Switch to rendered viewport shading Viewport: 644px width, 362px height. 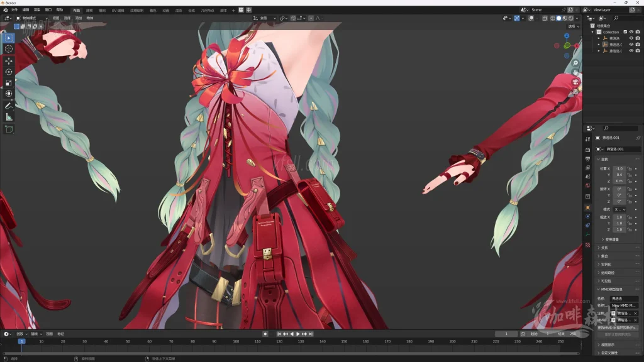point(571,18)
